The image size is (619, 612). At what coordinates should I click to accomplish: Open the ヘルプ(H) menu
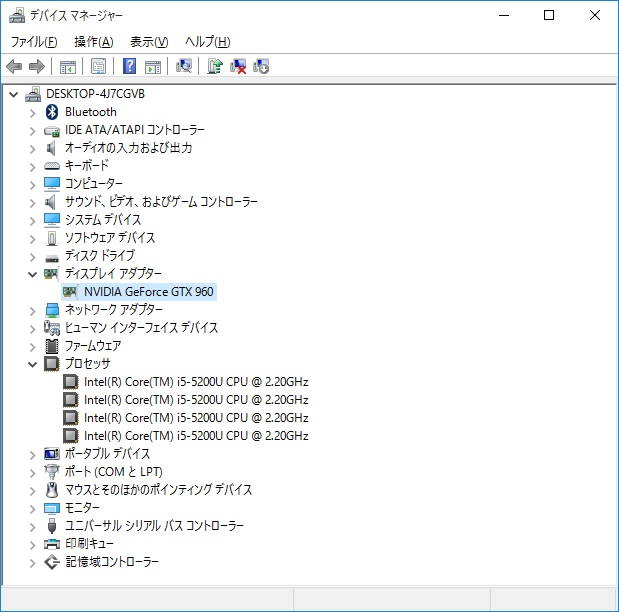(x=207, y=41)
